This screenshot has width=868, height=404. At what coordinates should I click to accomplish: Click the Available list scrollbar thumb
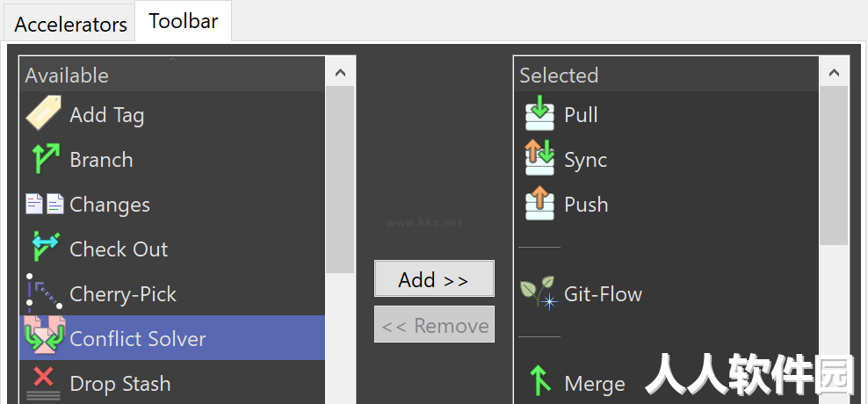tap(340, 179)
